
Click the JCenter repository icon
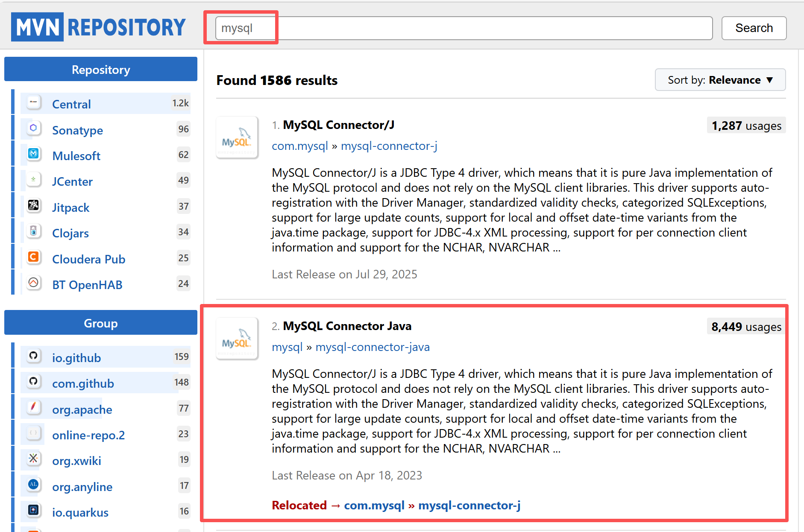[33, 179]
